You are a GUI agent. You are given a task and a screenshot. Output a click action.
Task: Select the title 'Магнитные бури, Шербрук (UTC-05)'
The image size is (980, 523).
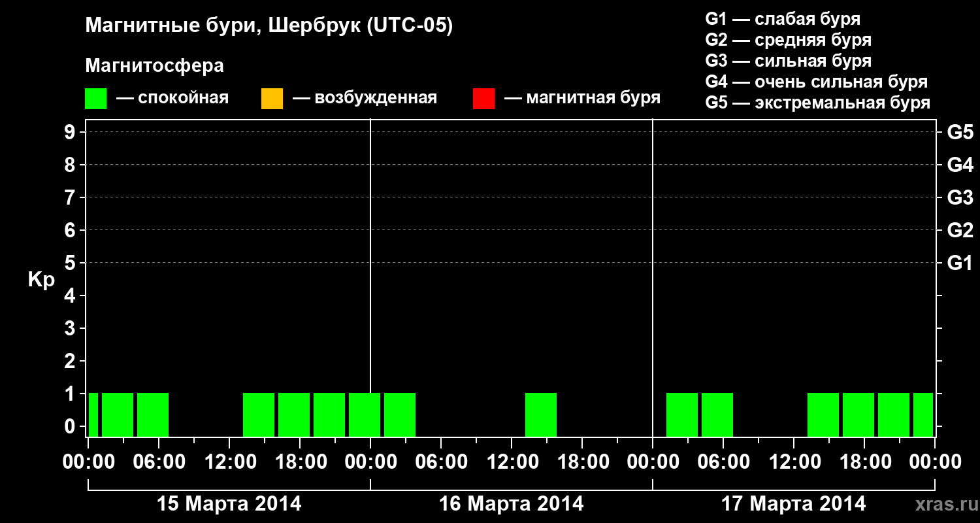269,26
